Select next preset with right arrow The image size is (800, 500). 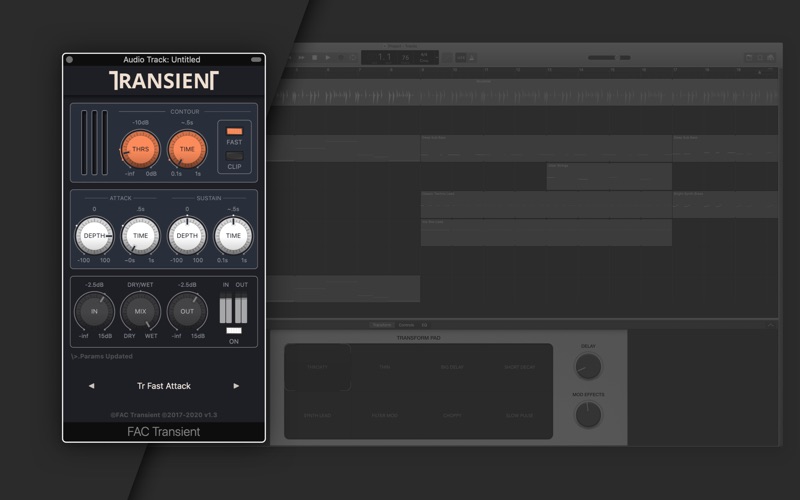point(236,386)
